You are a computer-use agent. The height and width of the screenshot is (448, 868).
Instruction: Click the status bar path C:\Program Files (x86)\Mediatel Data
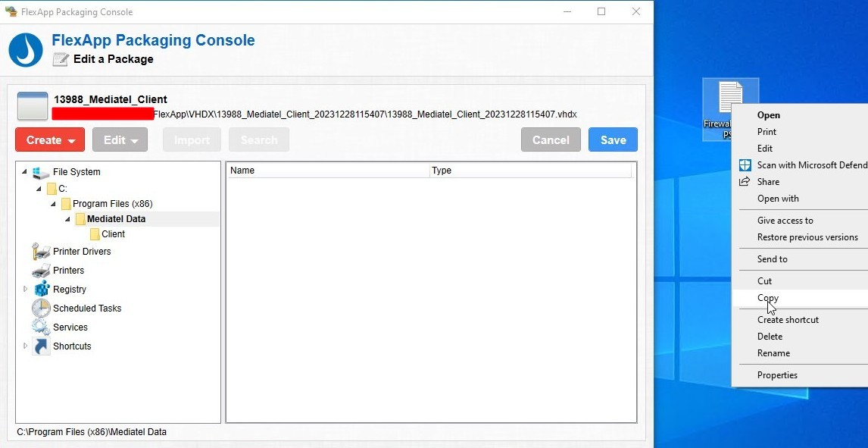(92, 432)
